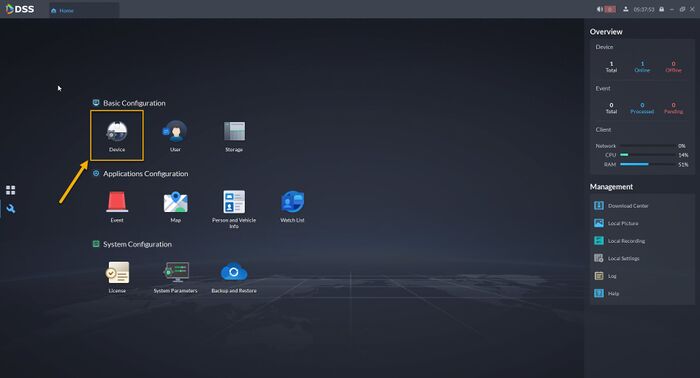Select the wrench configuration icon in sidebar

coord(11,208)
